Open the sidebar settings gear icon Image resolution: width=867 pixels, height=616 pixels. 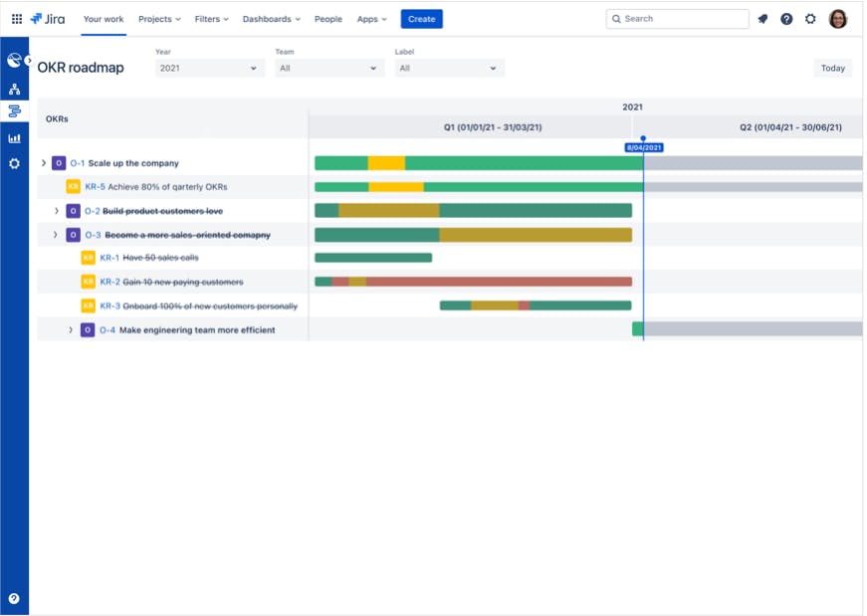coord(14,163)
